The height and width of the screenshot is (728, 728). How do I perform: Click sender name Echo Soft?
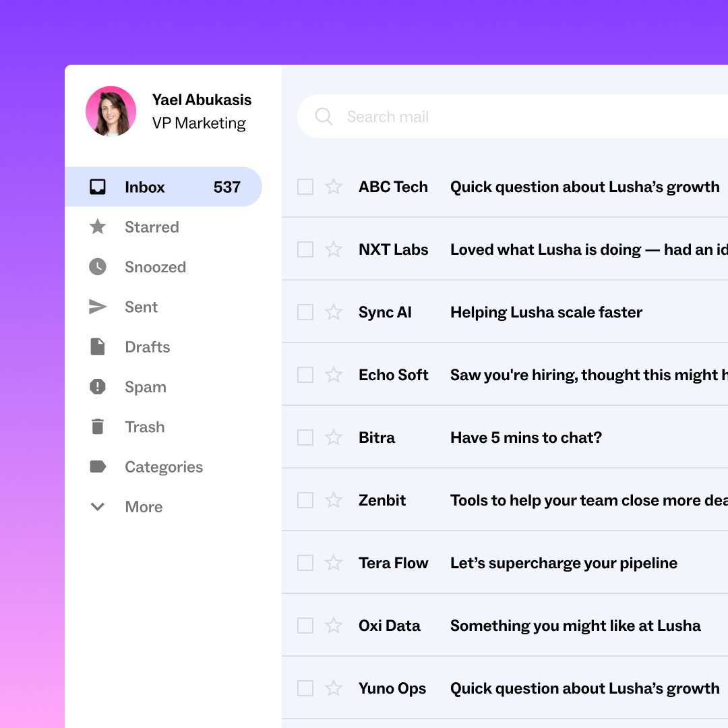393,375
